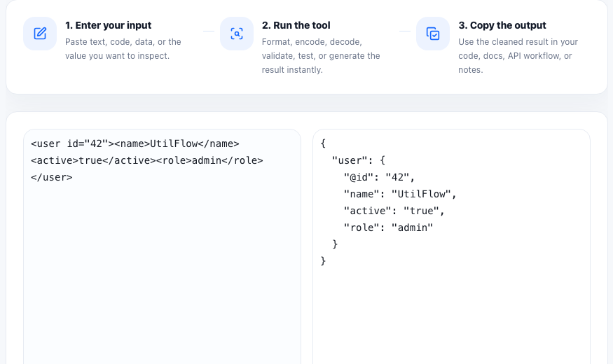The image size is (613, 364).
Task: Click the "Format, encode, decode" description text
Action: [x=321, y=56]
